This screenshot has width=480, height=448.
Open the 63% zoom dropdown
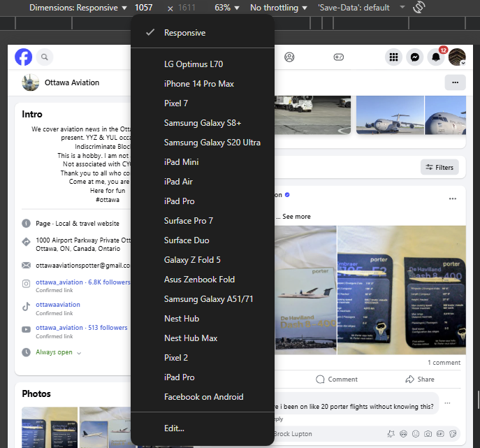[x=227, y=8]
